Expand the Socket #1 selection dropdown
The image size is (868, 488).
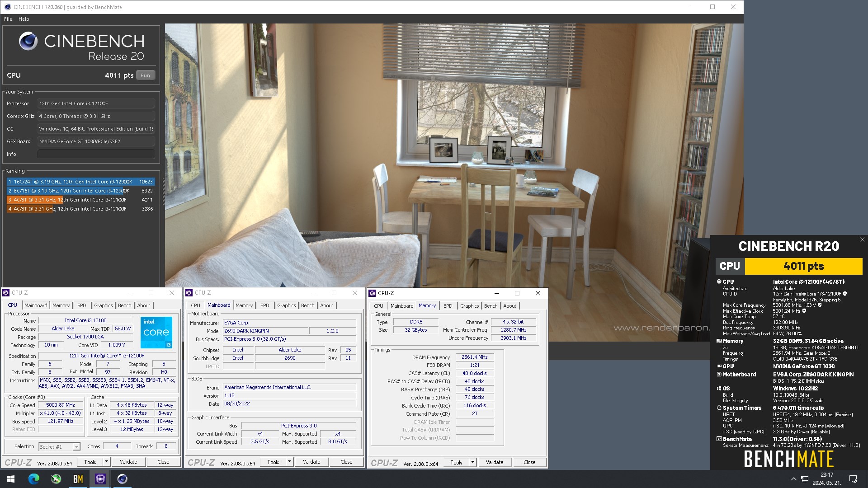point(76,447)
